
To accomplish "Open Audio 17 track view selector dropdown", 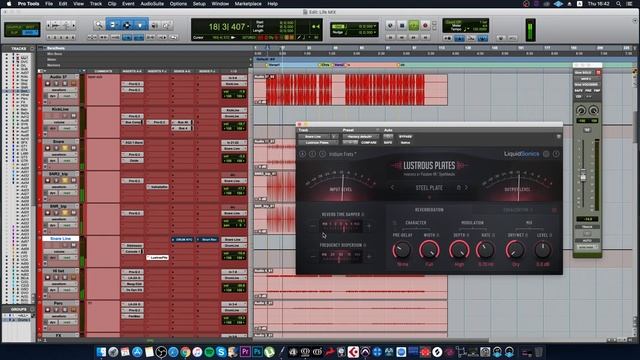I will [x=59, y=90].
